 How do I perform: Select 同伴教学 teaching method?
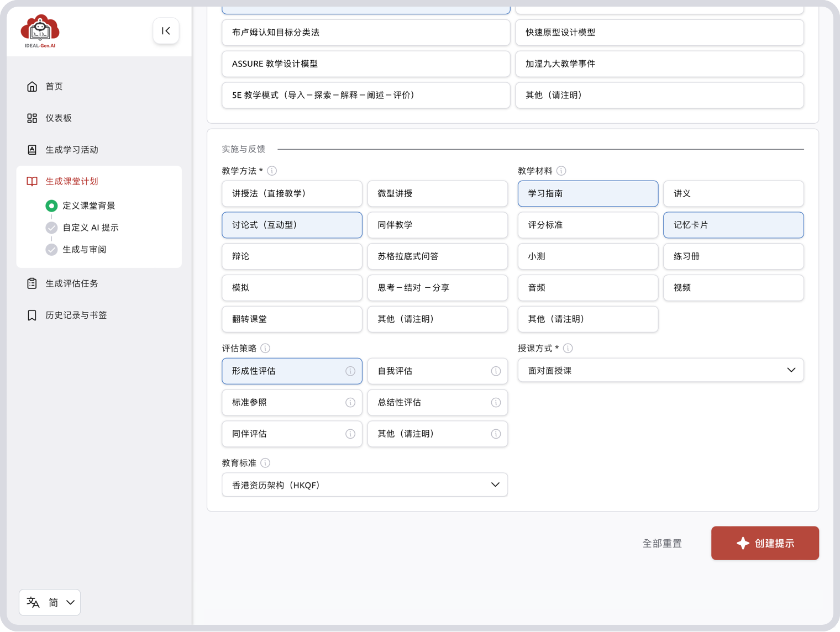click(x=438, y=225)
